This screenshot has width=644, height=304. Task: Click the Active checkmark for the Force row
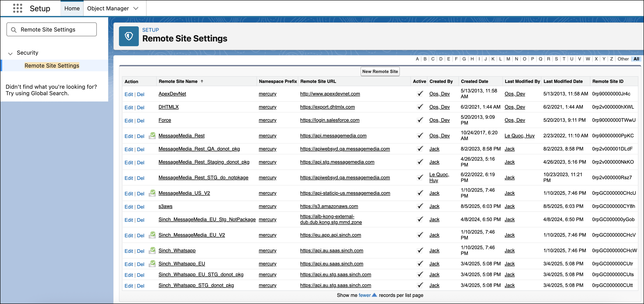coord(420,120)
